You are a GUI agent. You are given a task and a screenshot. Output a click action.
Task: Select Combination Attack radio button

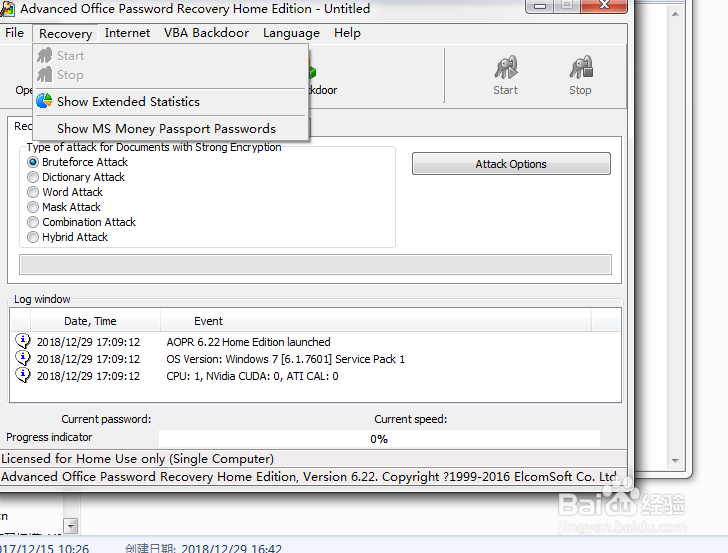pyautogui.click(x=32, y=222)
